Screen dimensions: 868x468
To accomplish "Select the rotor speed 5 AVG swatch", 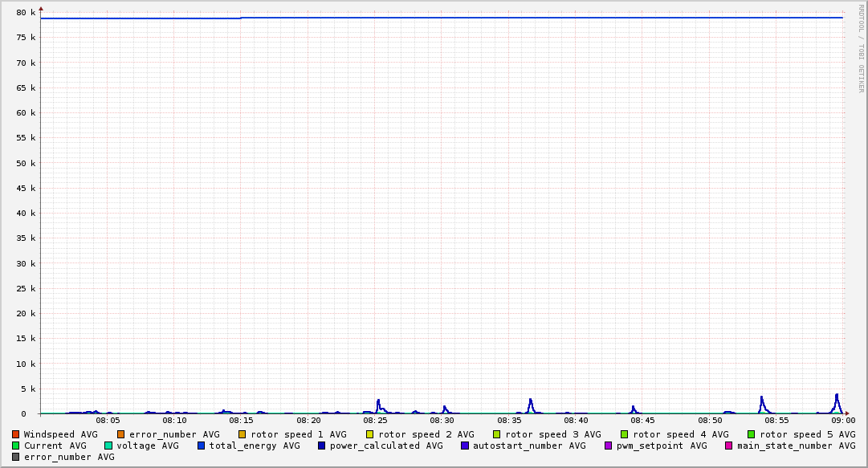I will point(752,434).
